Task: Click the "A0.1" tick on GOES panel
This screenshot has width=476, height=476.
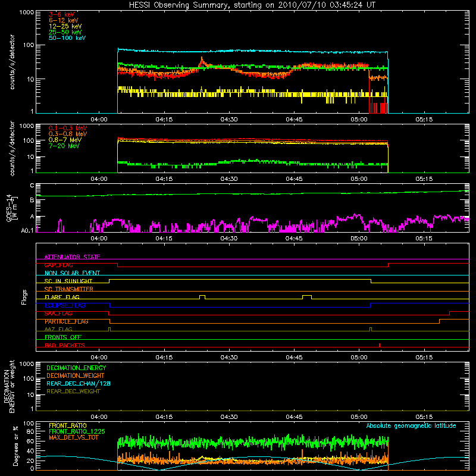Action: [x=27, y=231]
